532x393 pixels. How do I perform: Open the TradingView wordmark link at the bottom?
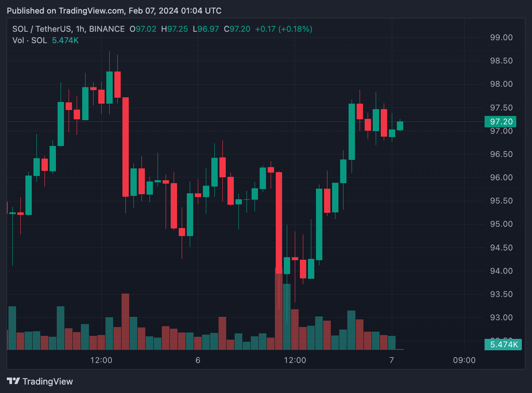[x=47, y=382]
